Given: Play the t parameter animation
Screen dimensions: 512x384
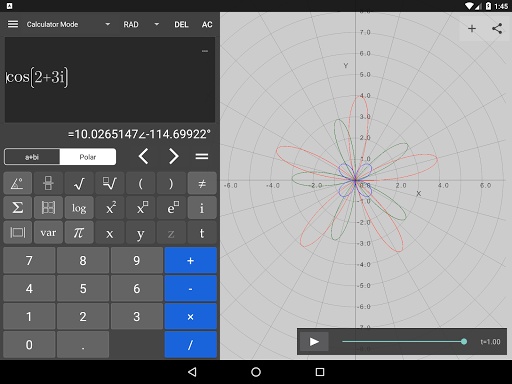Looking at the screenshot, I should [314, 342].
